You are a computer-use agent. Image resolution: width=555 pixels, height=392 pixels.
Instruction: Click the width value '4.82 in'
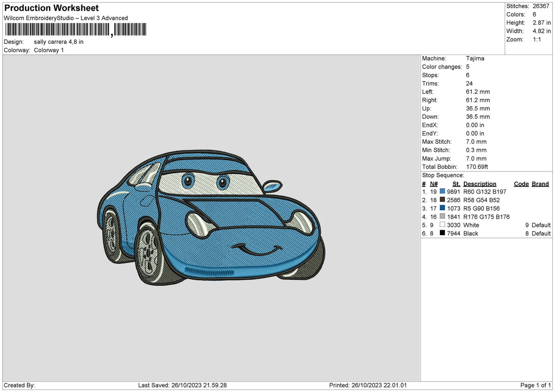(x=542, y=31)
